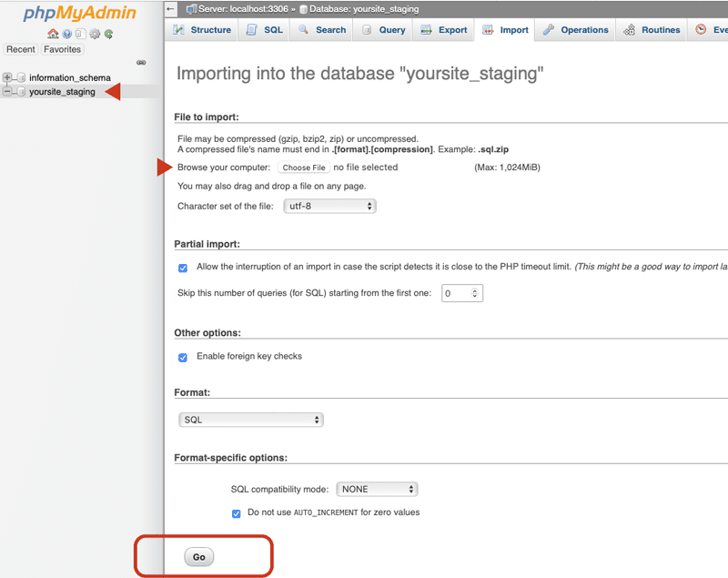This screenshot has height=578, width=728.
Task: Open the SQL compatibility mode dropdown
Action: point(377,489)
